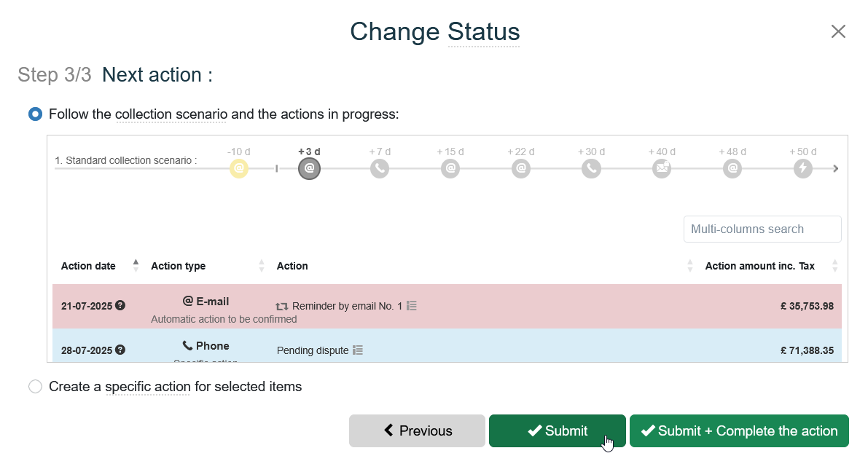Select Create a specific action radio button

(35, 387)
